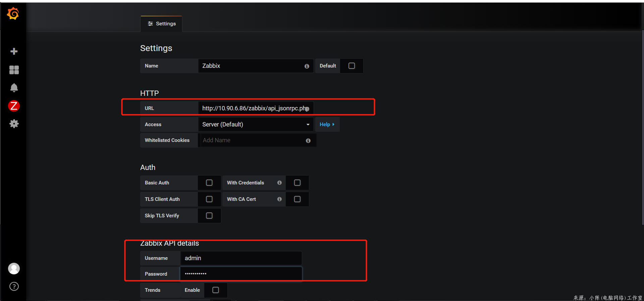644x301 pixels.
Task: Edit the Zabbix API Password field
Action: pyautogui.click(x=241, y=274)
